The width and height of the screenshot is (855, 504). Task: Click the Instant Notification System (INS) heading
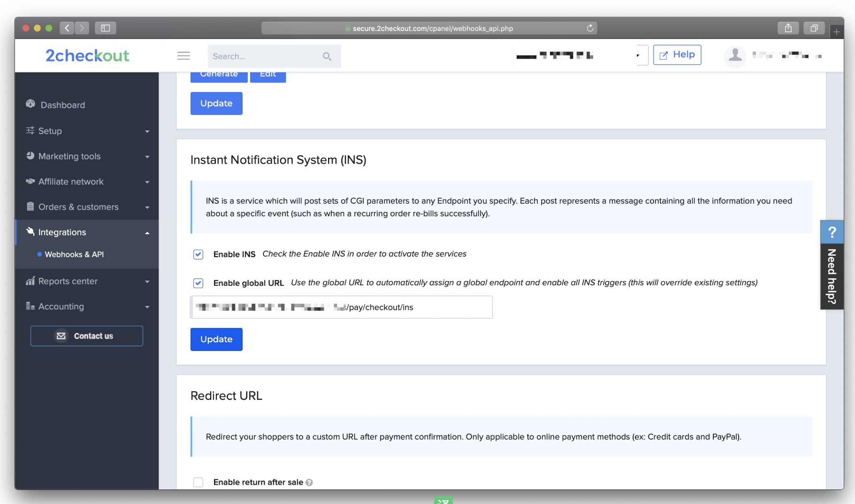(x=278, y=160)
